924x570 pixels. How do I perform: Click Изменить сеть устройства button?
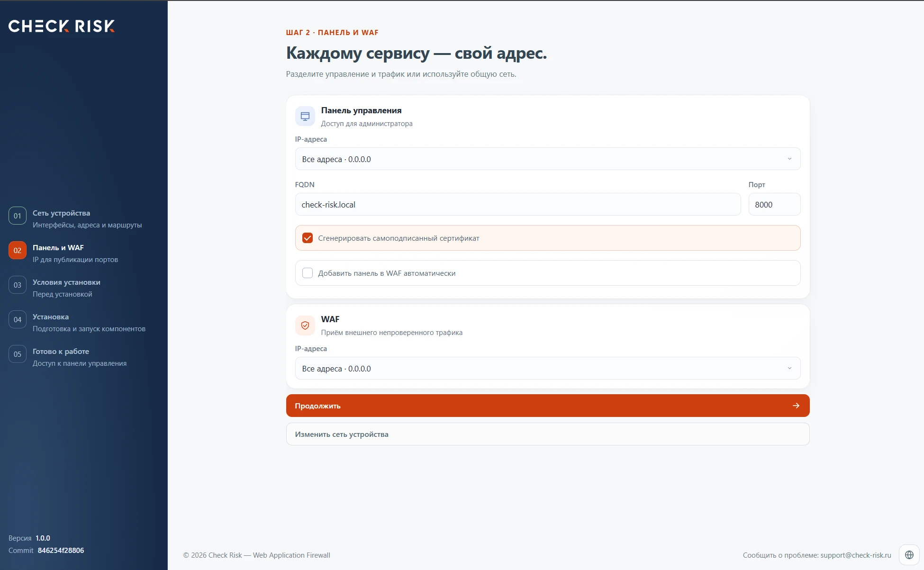tap(548, 434)
